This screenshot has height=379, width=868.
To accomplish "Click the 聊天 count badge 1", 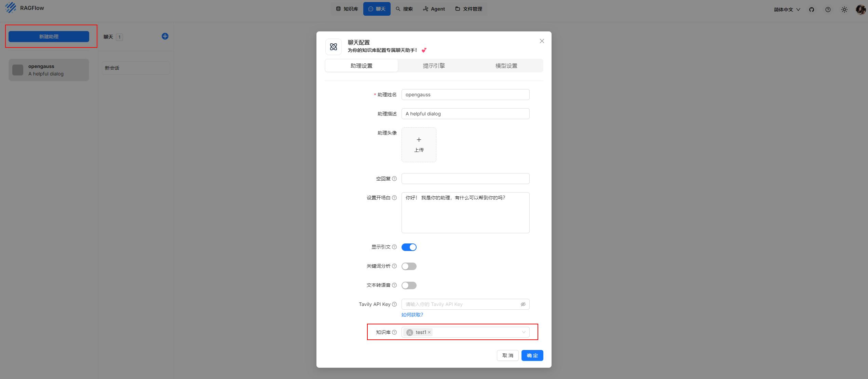I will coord(120,37).
